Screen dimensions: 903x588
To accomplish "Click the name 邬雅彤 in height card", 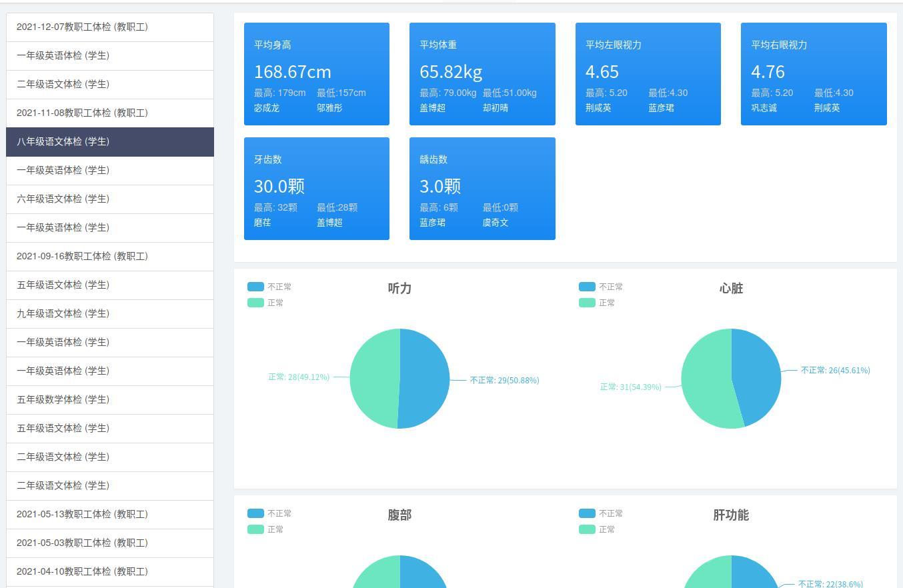I will click(329, 108).
